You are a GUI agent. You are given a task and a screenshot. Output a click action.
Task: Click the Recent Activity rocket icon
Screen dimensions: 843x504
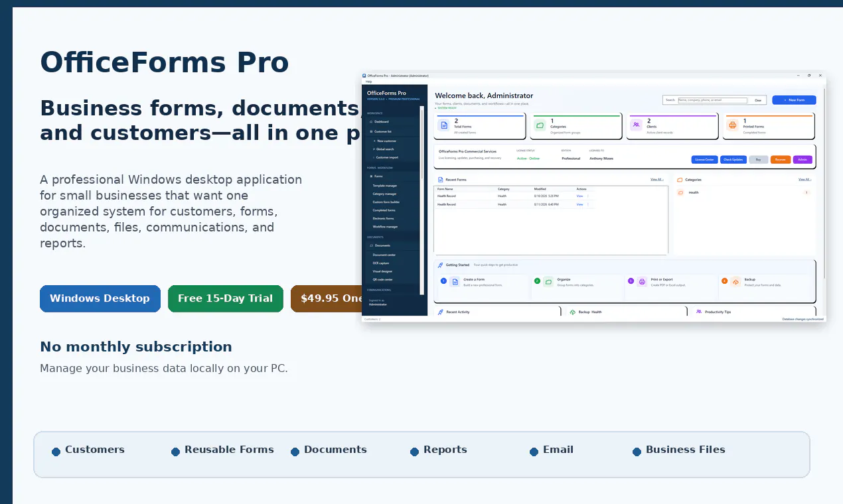pyautogui.click(x=440, y=312)
